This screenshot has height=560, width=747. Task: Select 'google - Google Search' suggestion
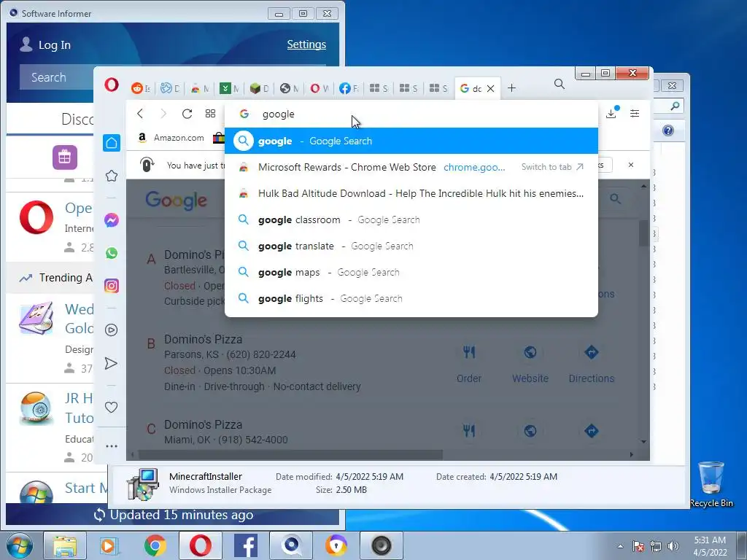[411, 141]
